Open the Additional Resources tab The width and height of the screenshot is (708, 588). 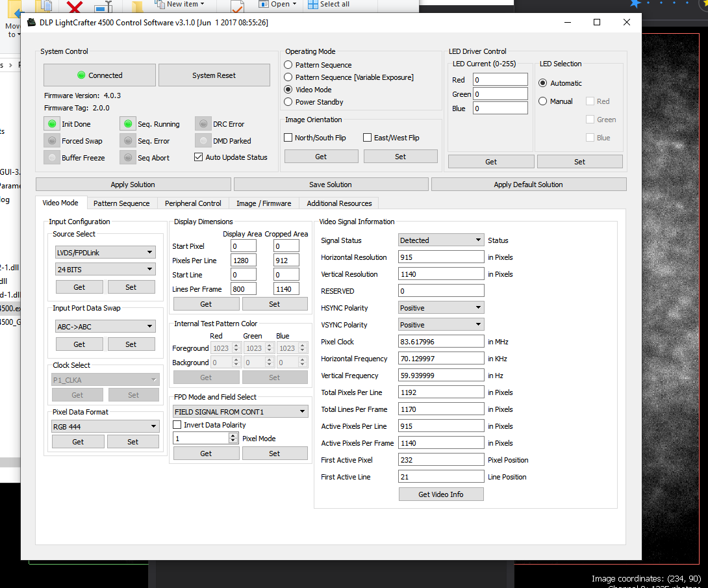339,203
